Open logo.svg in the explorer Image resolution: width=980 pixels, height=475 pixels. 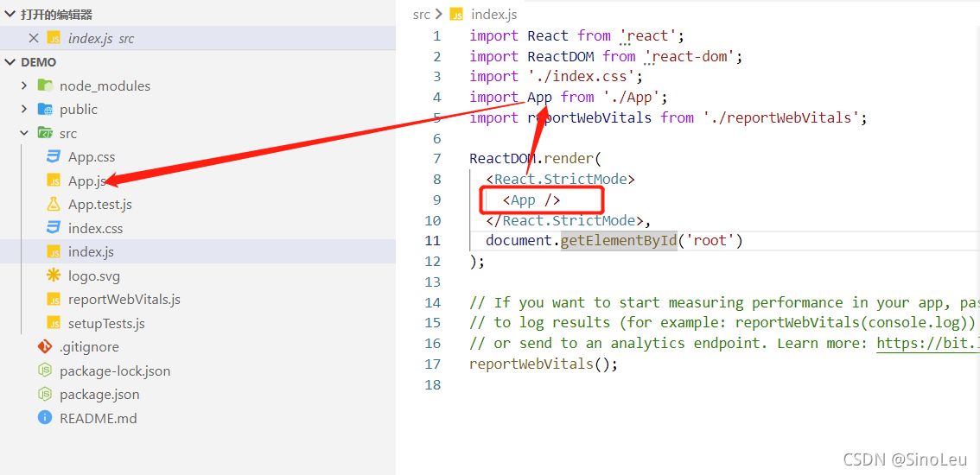point(93,275)
